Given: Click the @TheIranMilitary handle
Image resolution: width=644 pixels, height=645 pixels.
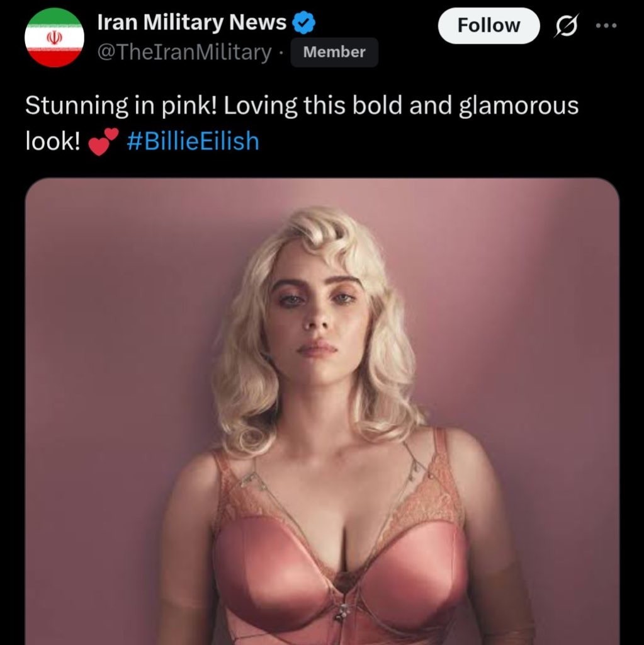Looking at the screenshot, I should 184,52.
